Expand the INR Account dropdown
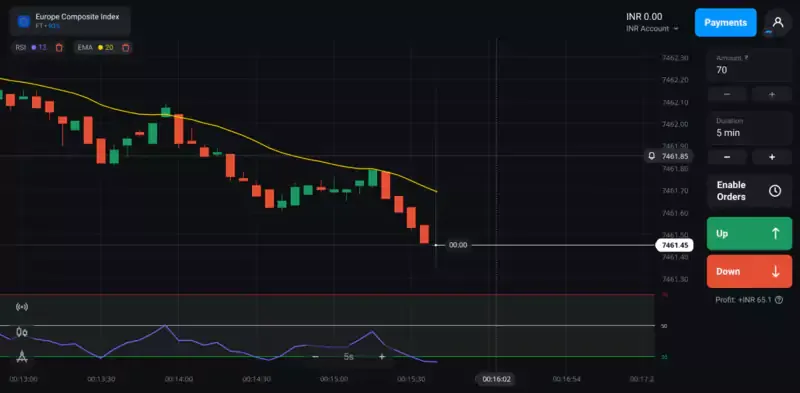 coord(653,29)
